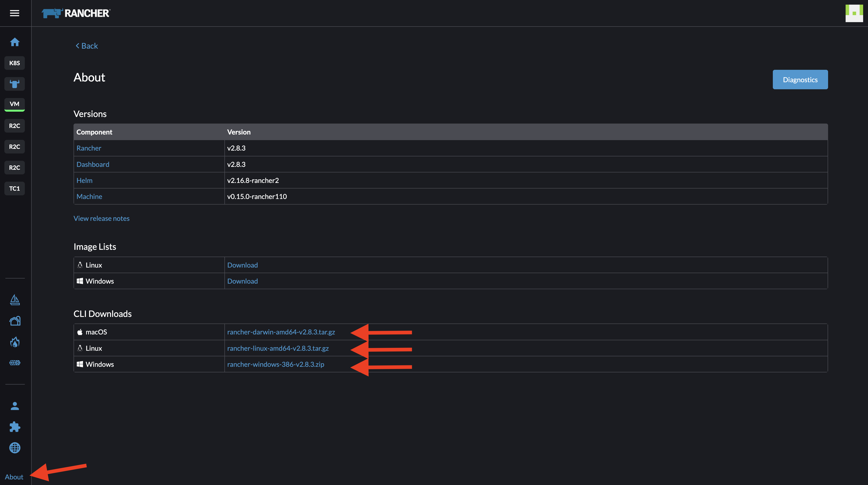This screenshot has height=485, width=868.
Task: Download rancher-darwin-amd64-v2.8.3.tar.gz
Action: (281, 332)
